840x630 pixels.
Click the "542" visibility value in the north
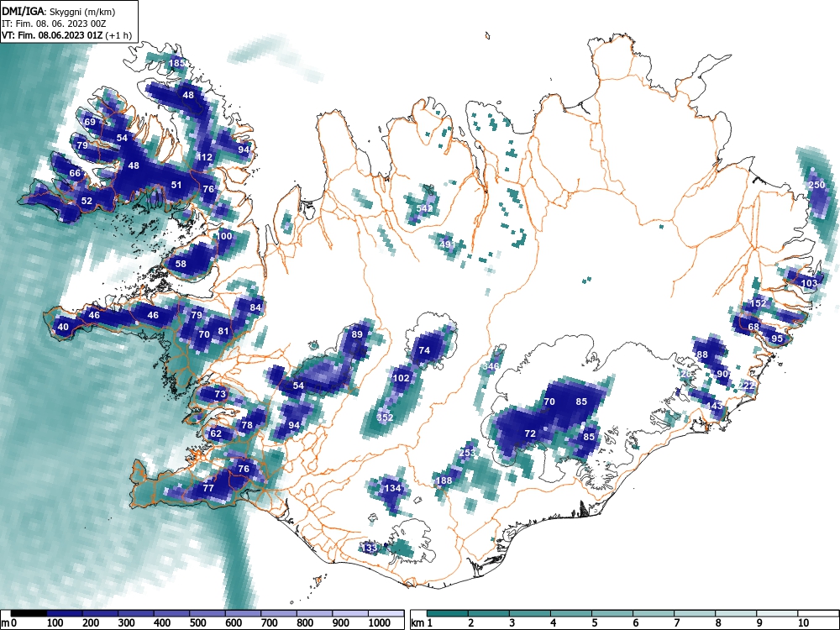click(x=424, y=208)
